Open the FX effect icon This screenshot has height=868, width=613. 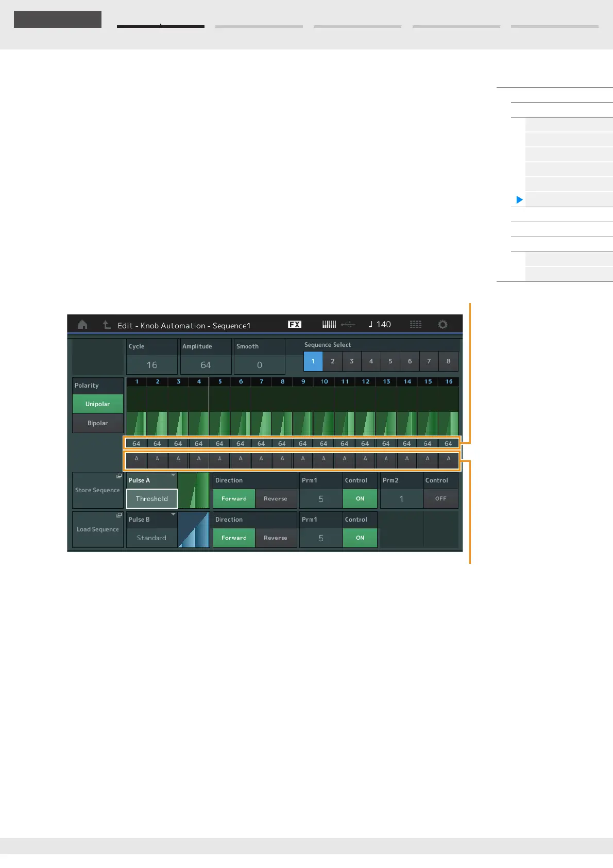(x=295, y=324)
